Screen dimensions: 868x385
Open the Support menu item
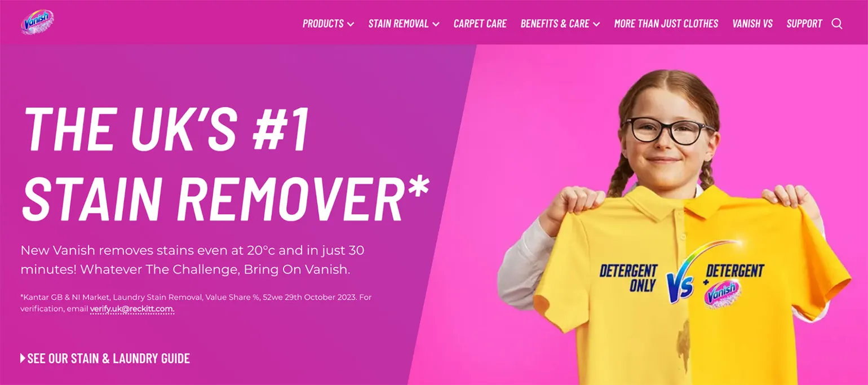point(804,24)
